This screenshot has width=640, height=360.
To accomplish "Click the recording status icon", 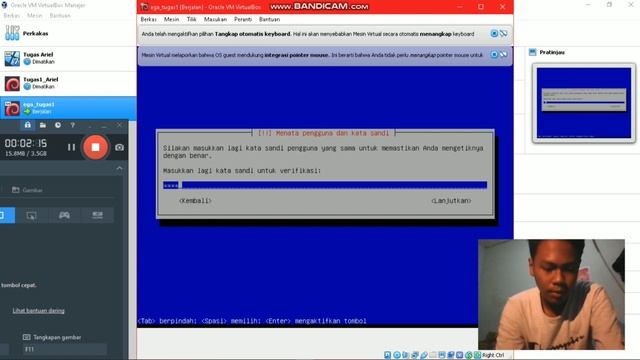I will pyautogui.click(x=451, y=355).
